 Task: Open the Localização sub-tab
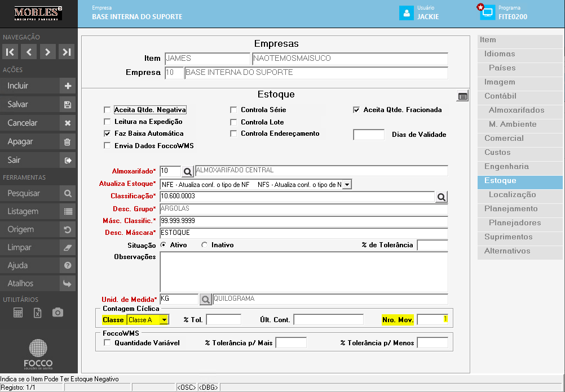520,195
